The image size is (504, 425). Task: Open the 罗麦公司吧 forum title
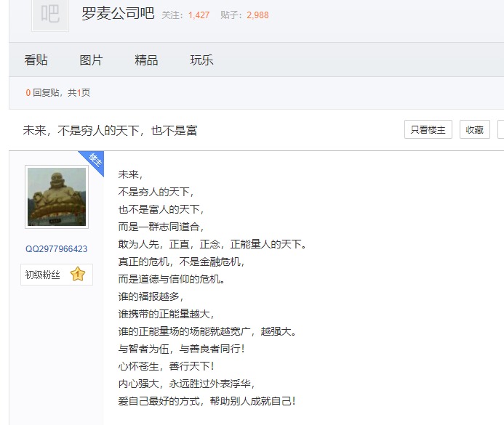tap(118, 14)
